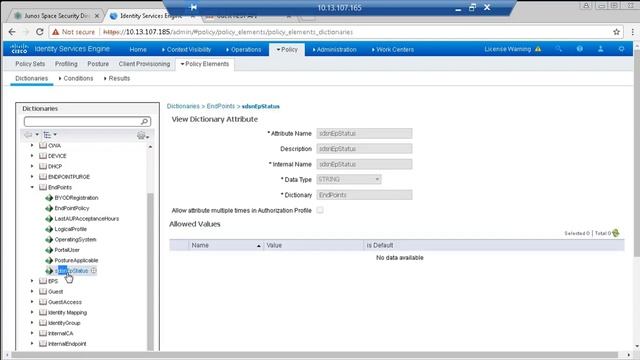Click the browser address bar URL
Screen dimensions: 640x360
pyautogui.click(x=228, y=32)
